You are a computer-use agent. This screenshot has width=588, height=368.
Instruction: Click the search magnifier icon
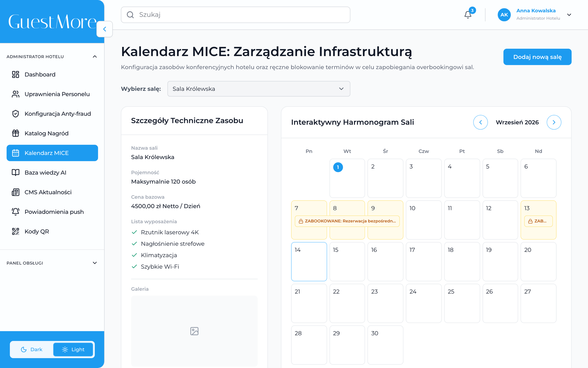[x=130, y=15]
